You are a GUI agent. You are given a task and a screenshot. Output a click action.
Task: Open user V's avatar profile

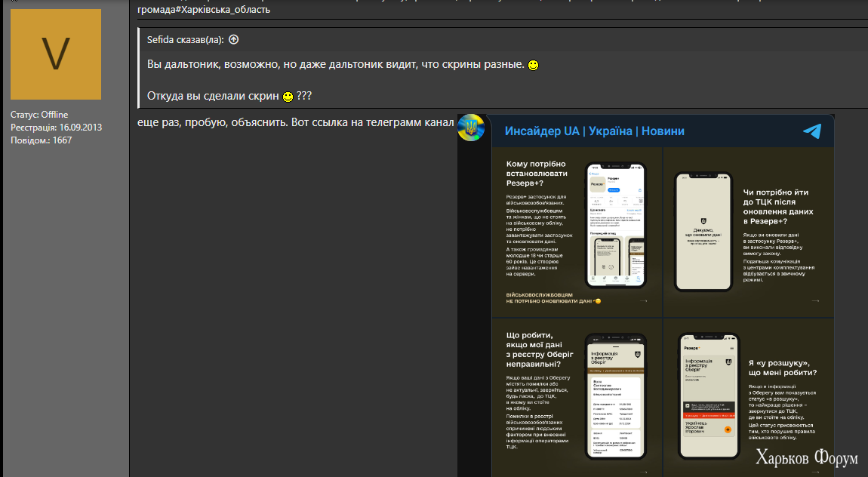tap(56, 54)
